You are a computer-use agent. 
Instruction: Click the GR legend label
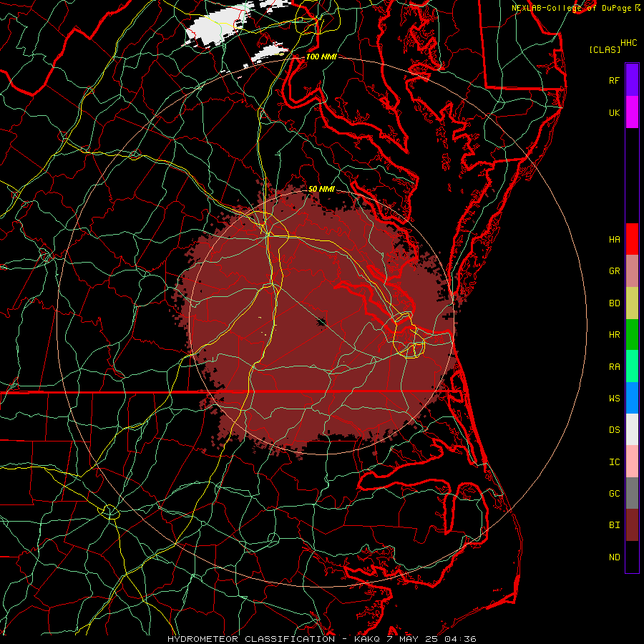pos(615,271)
